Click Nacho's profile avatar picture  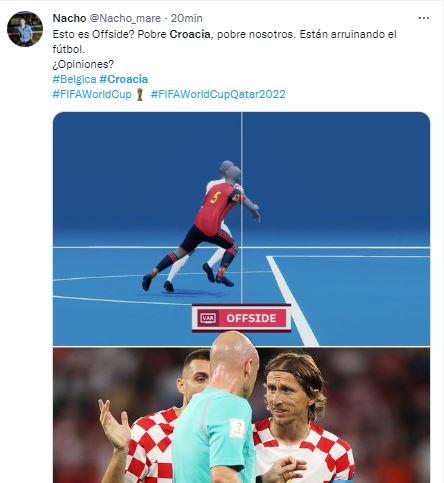tap(25, 29)
